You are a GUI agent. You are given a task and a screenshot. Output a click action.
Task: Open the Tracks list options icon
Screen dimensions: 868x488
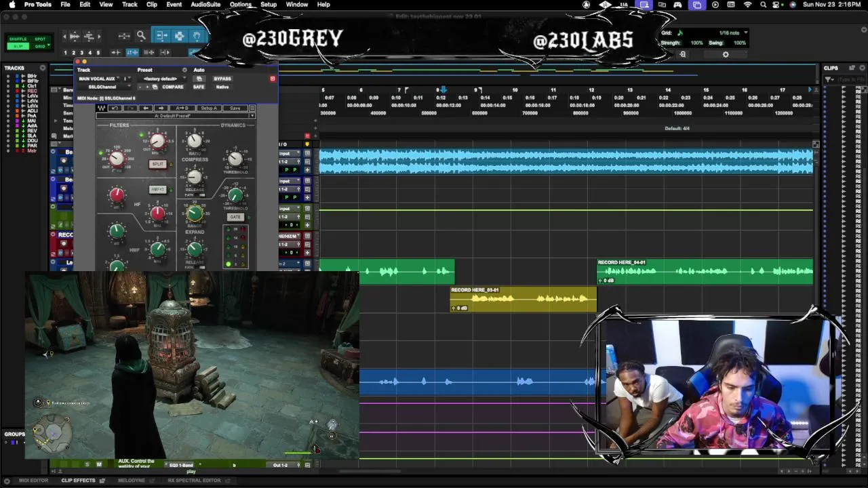pyautogui.click(x=43, y=68)
